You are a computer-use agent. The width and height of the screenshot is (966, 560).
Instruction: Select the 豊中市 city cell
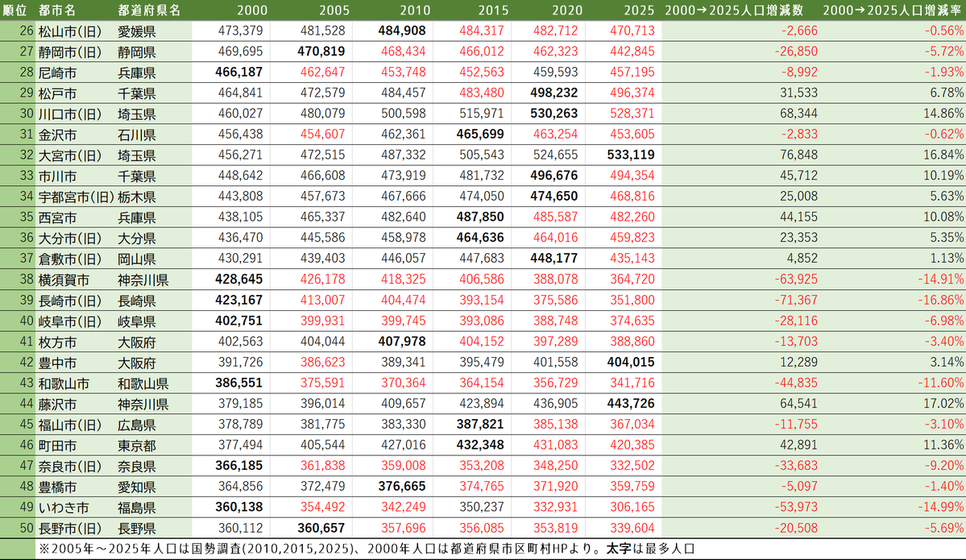click(57, 363)
